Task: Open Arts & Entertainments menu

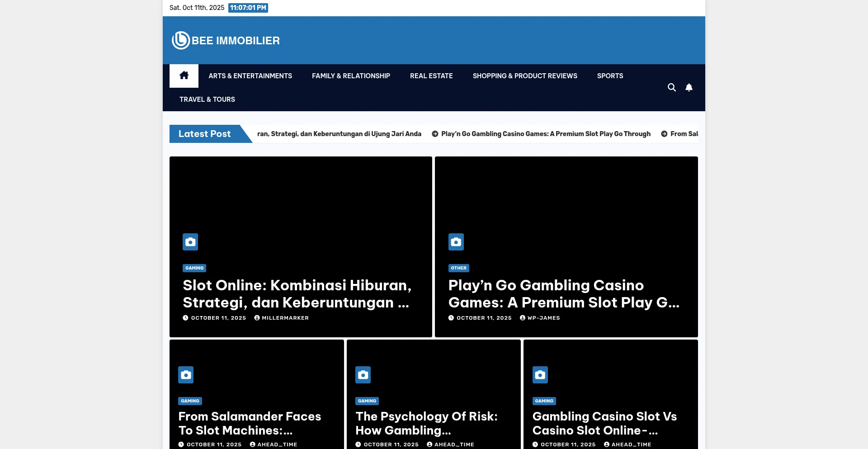Action: click(x=250, y=76)
